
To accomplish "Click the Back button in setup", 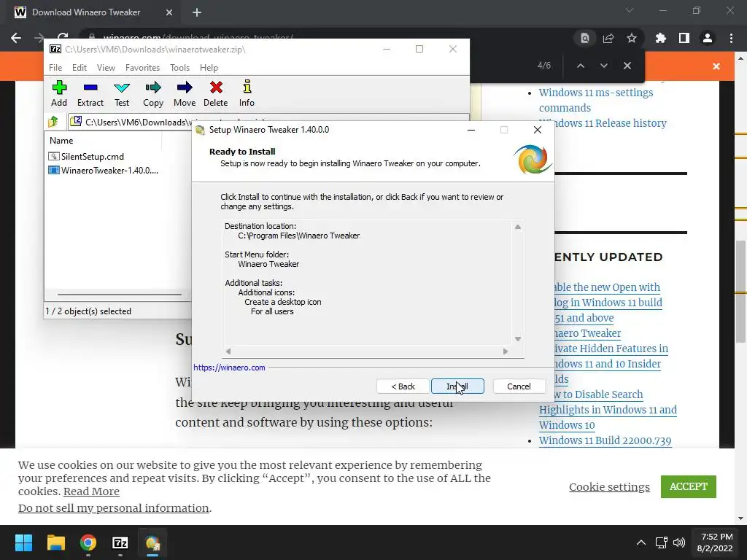I will click(x=403, y=386).
